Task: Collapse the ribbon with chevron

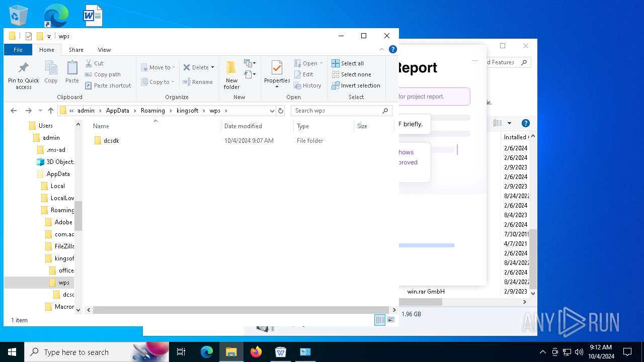Action: [x=382, y=49]
